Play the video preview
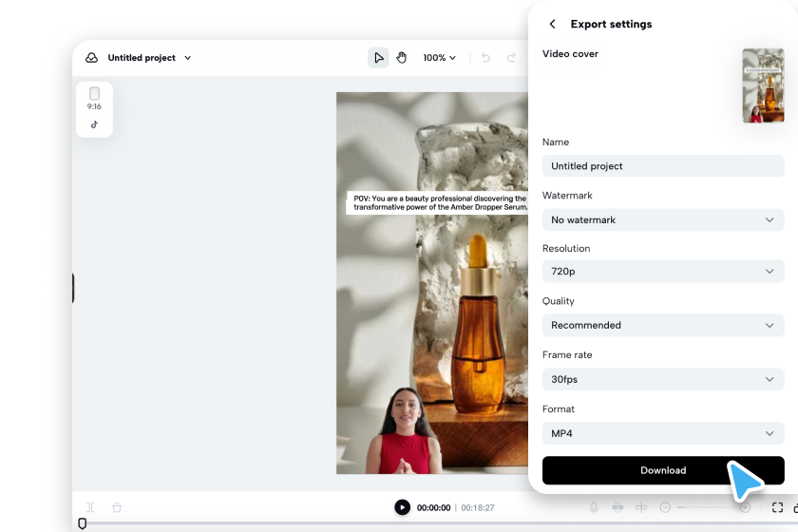The image size is (798, 532). pos(402,507)
